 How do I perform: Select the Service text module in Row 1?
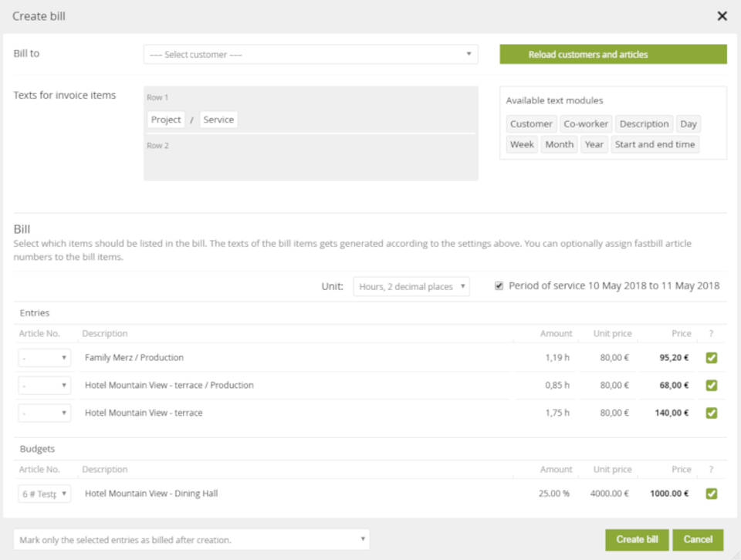tap(218, 120)
